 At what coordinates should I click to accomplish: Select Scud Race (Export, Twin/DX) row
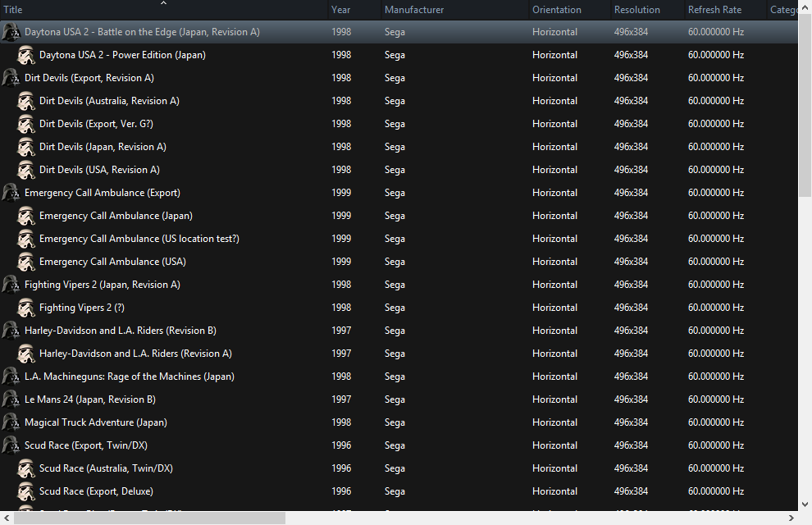click(x=399, y=445)
